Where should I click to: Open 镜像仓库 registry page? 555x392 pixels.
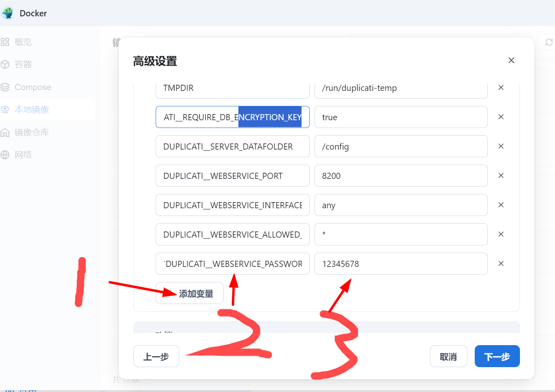tap(32, 132)
